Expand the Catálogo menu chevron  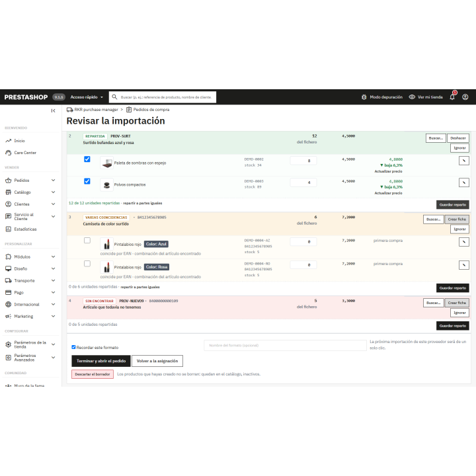point(53,192)
